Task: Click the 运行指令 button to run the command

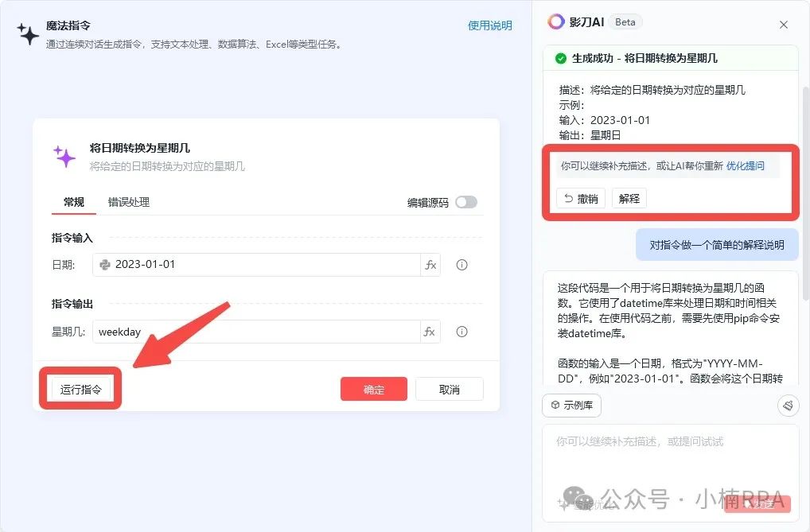Action: (79, 388)
